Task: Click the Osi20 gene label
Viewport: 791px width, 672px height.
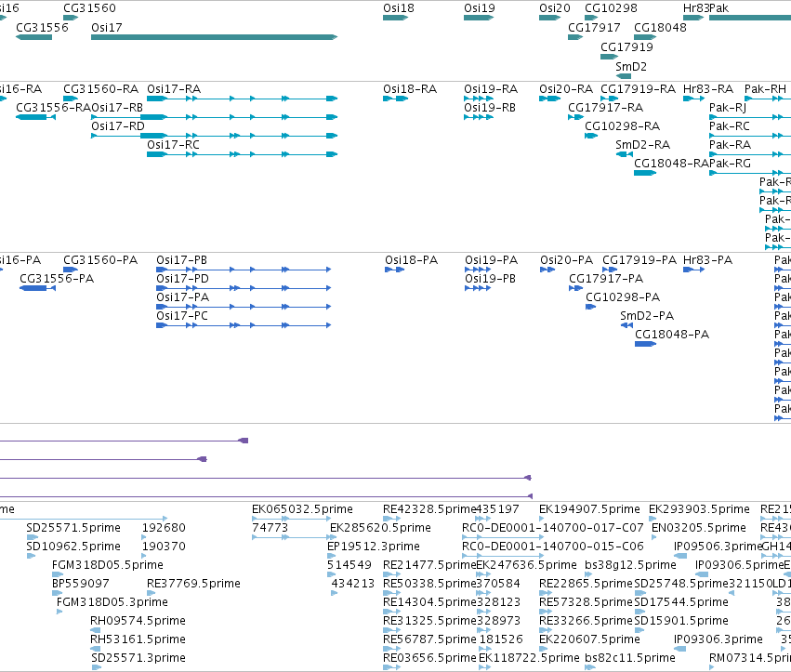Action: 554,8
